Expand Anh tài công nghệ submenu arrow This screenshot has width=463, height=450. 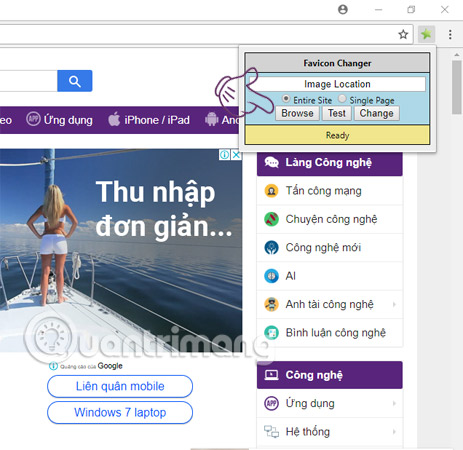(x=394, y=304)
